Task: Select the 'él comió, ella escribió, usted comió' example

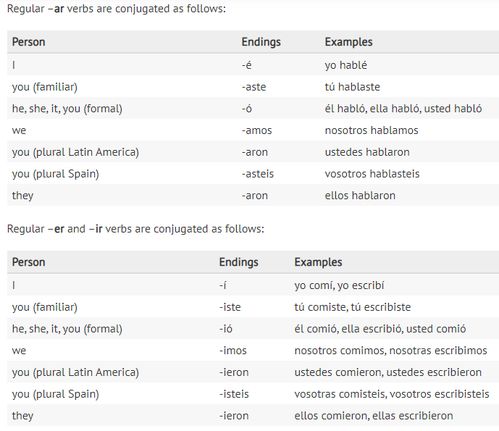Action: pyautogui.click(x=380, y=329)
